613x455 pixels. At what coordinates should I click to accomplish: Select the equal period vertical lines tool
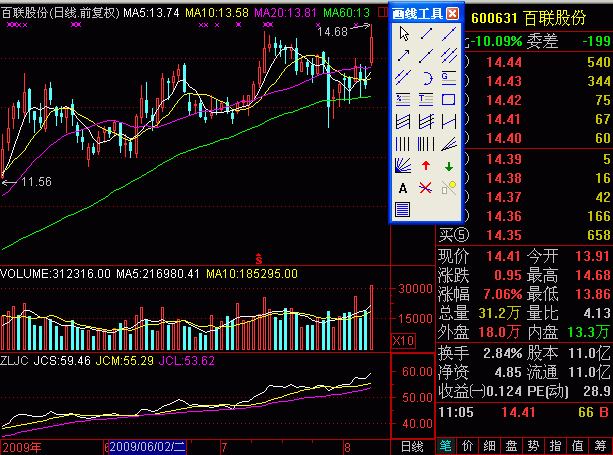point(403,144)
